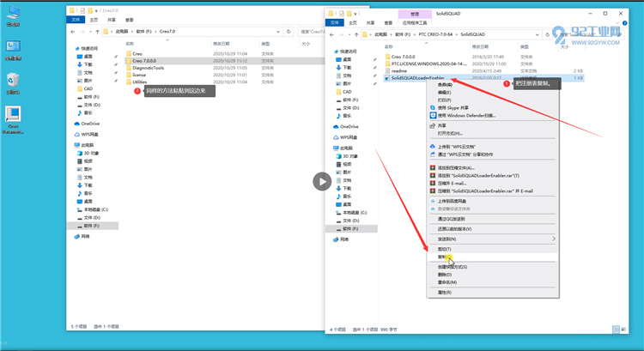Click Properties quick-access icon in SolidSQUAD title bar
644x351 pixels.
coord(341,14)
